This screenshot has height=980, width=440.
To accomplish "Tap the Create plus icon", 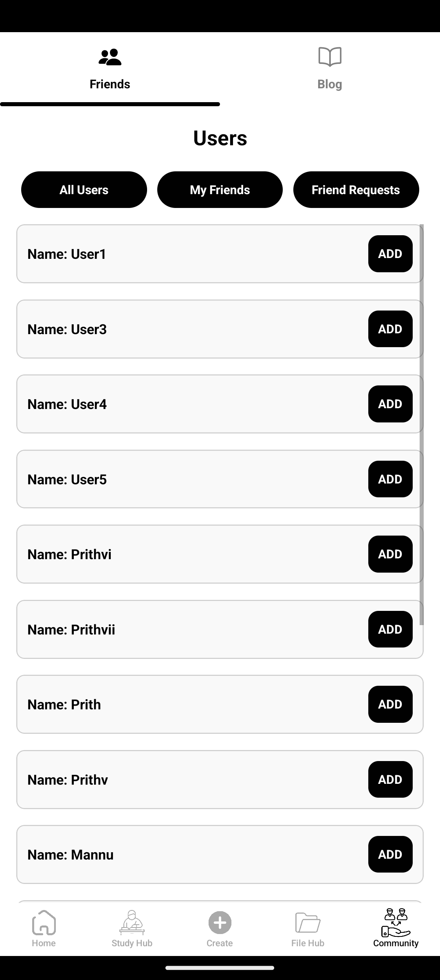I will pos(220,923).
